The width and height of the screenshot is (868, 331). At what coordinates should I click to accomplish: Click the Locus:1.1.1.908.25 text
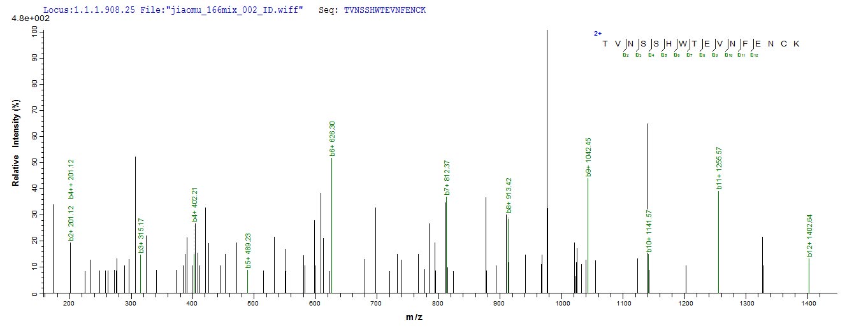click(x=89, y=11)
